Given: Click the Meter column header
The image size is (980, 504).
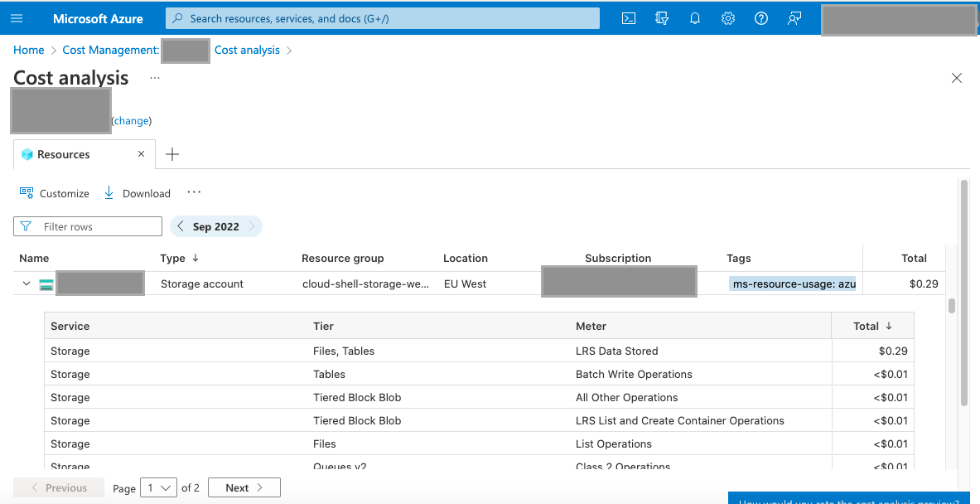Looking at the screenshot, I should (591, 326).
